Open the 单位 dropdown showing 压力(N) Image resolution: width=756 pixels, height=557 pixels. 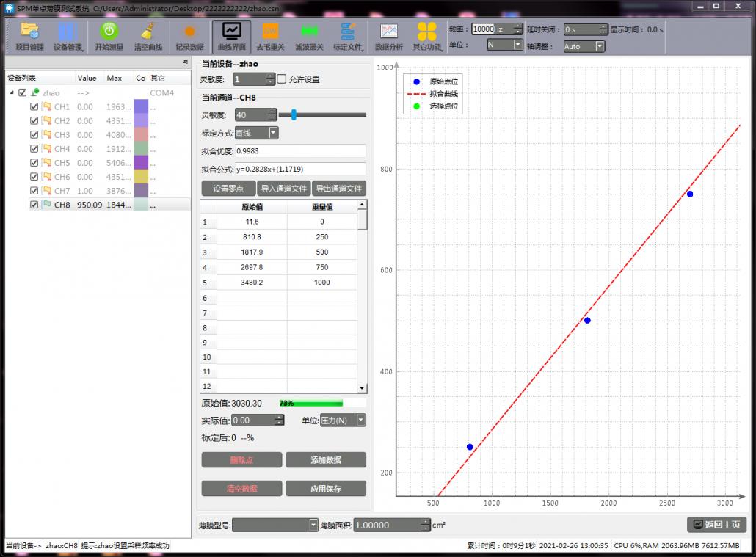point(343,420)
